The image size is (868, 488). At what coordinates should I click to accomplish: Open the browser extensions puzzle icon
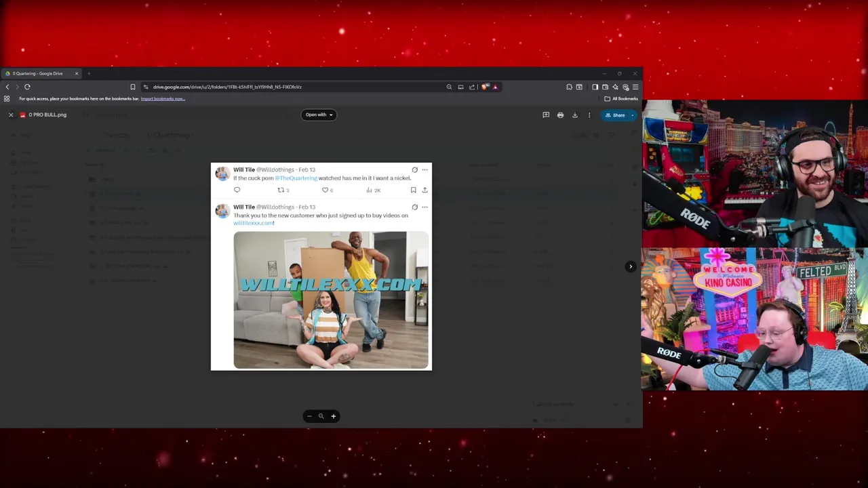[x=569, y=87]
